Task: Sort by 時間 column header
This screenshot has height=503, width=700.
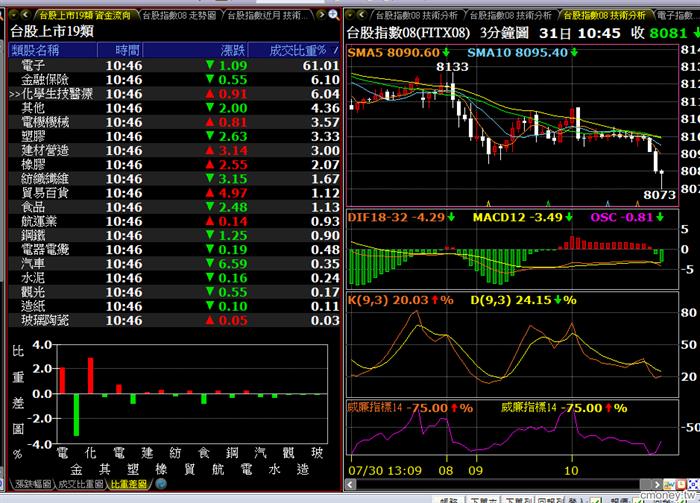Action: [120, 50]
